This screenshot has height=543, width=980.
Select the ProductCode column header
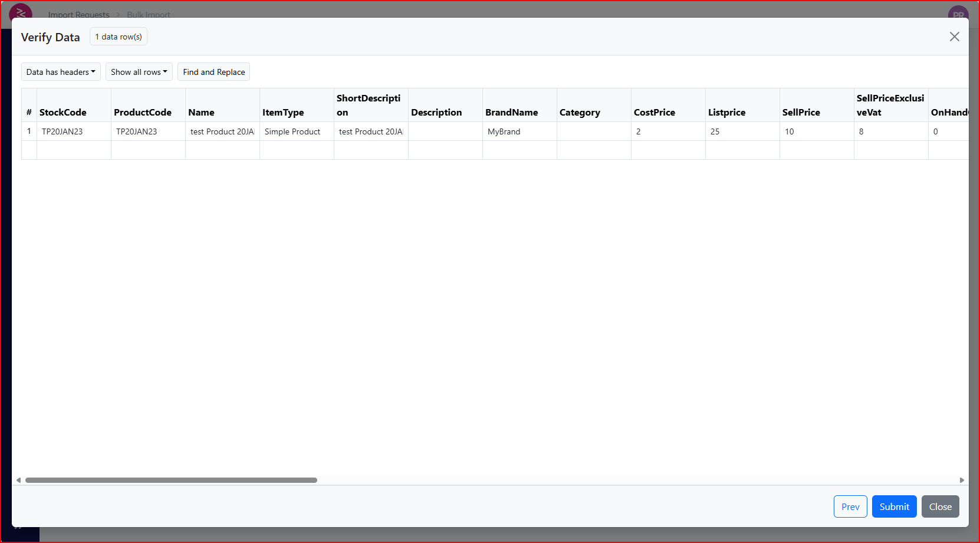pyautogui.click(x=143, y=112)
